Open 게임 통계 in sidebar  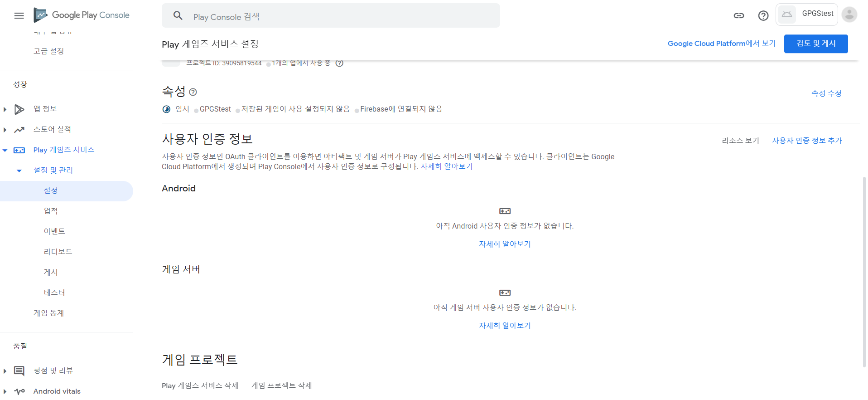pyautogui.click(x=48, y=313)
